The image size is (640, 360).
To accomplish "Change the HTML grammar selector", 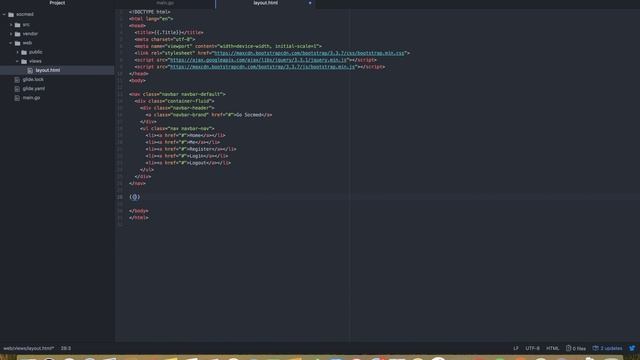I will (x=552, y=348).
